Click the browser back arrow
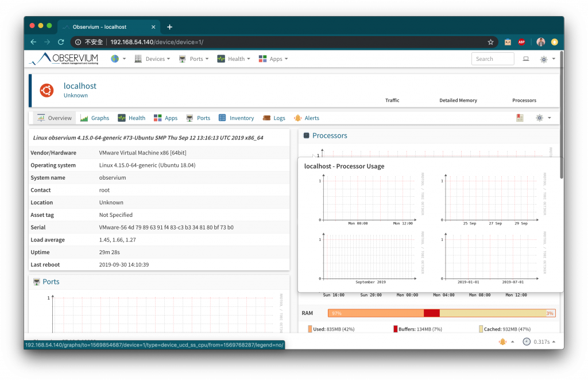 point(33,42)
